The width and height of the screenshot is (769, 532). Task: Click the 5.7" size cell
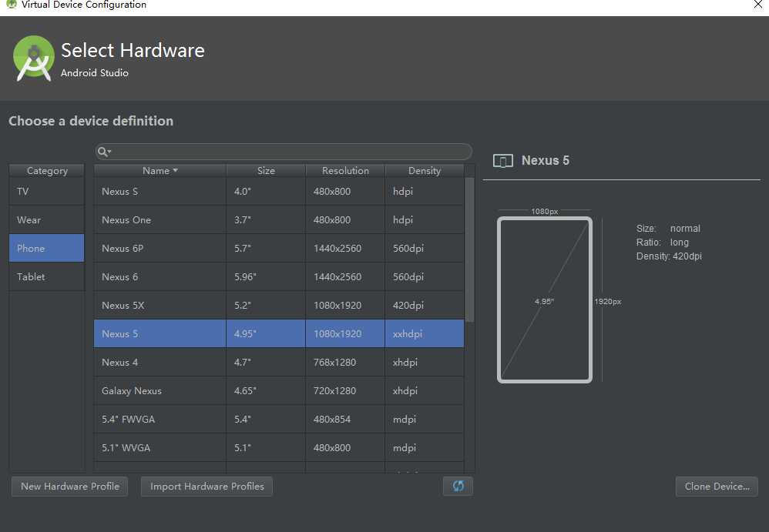[266, 248]
